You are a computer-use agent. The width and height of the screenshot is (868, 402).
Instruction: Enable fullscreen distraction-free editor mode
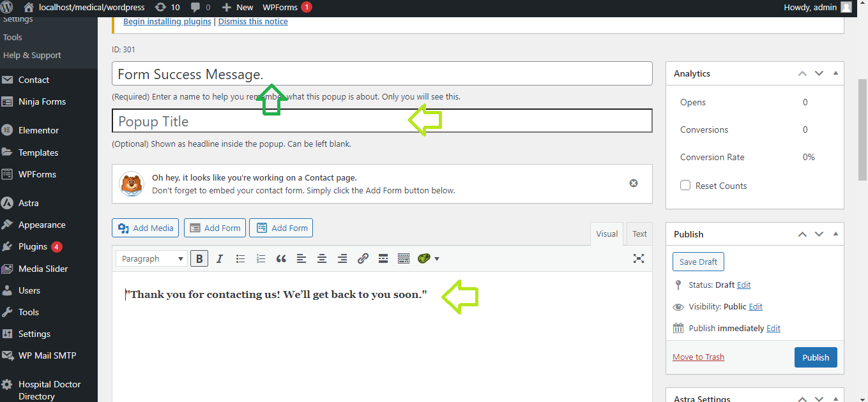click(638, 258)
